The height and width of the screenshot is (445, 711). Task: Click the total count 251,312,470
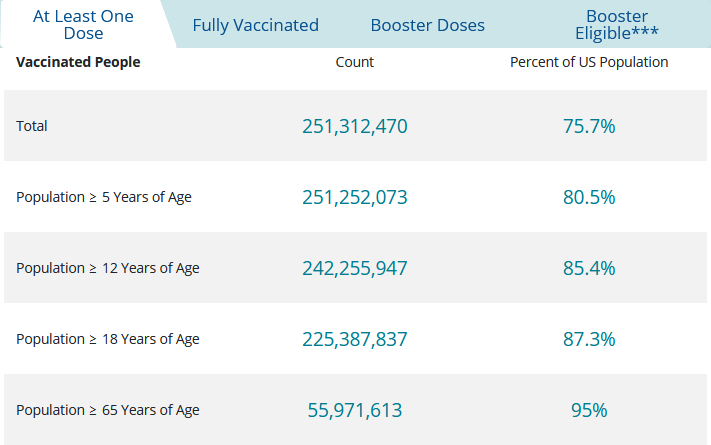(355, 126)
